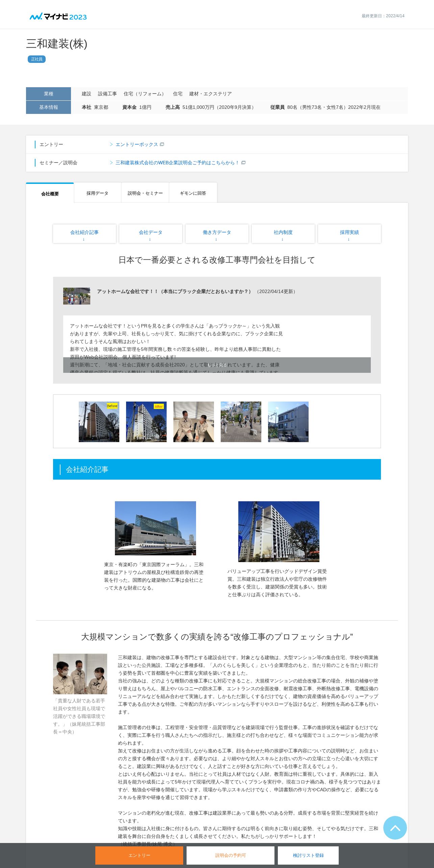Expand the もっと見る overlay bar
The image size is (434, 868).
[217, 365]
